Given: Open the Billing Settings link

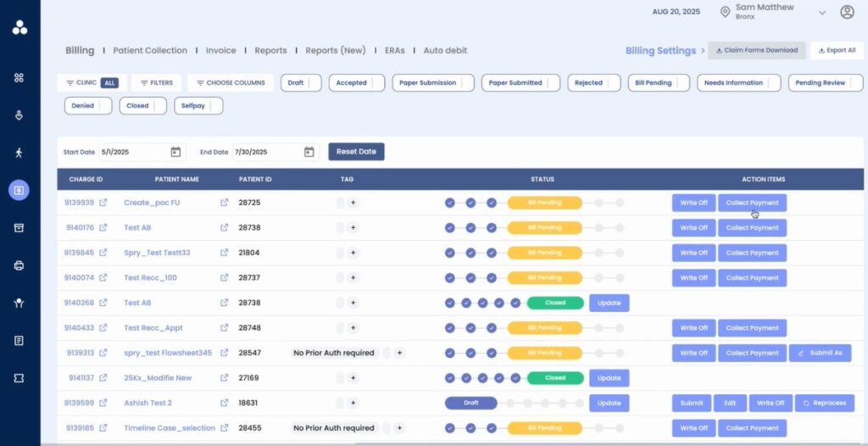Looking at the screenshot, I should coord(660,51).
